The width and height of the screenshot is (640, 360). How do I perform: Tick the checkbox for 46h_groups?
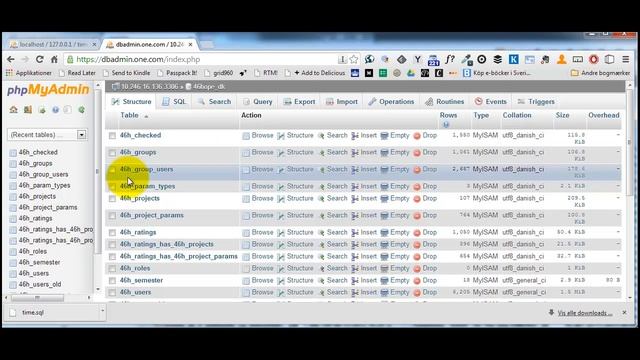point(112,153)
